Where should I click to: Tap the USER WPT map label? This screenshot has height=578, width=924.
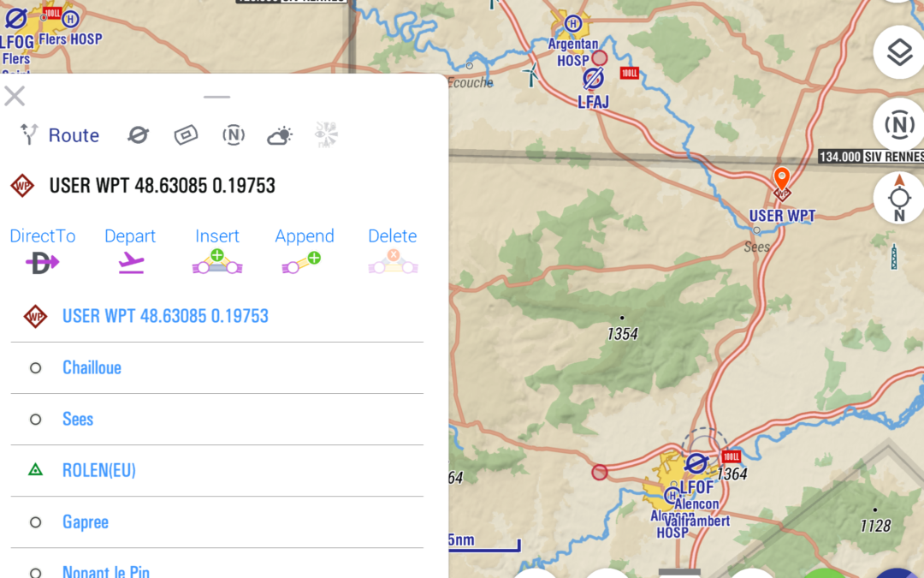782,216
